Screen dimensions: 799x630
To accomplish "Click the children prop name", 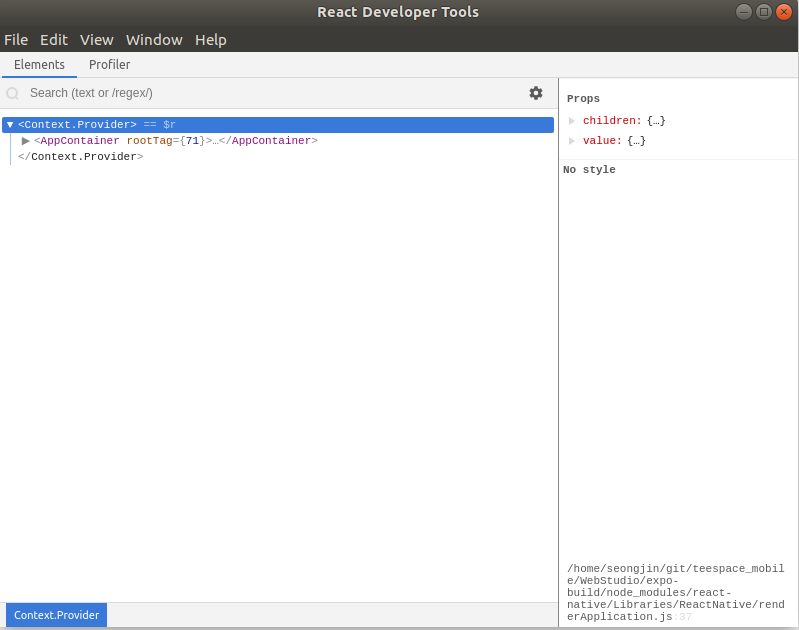I will 611,121.
